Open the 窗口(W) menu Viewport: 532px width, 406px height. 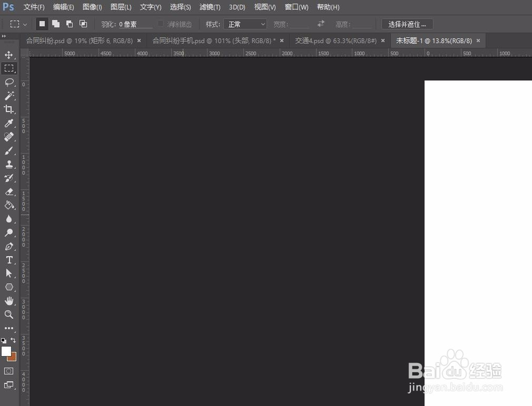coord(296,7)
